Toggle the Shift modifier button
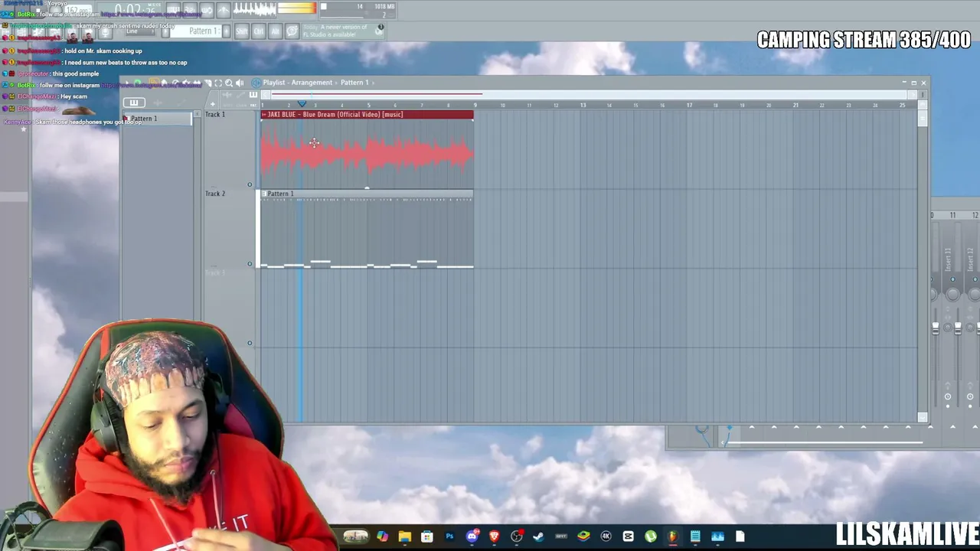Screen dimensions: 980x551 pos(242,31)
